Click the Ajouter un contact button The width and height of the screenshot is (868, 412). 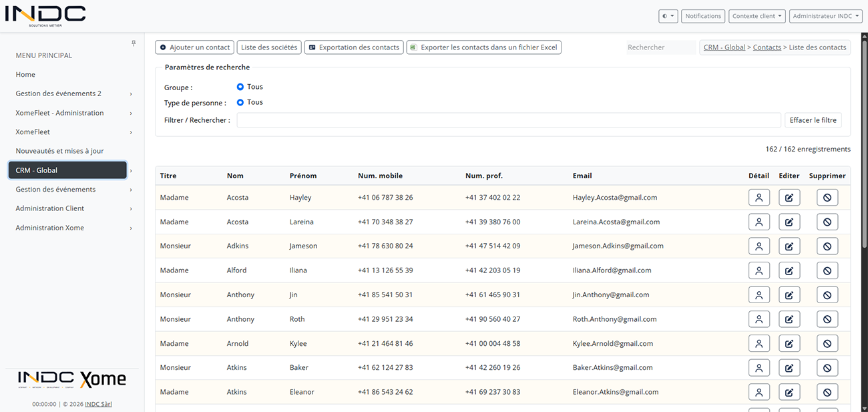tap(194, 47)
